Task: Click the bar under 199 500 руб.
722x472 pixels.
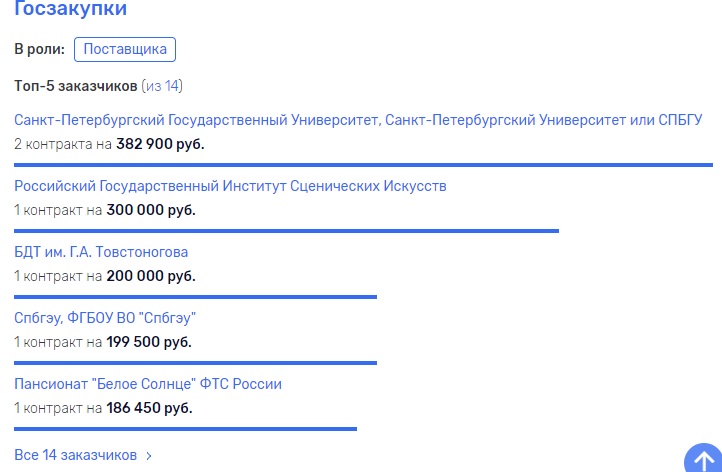Action: (196, 363)
